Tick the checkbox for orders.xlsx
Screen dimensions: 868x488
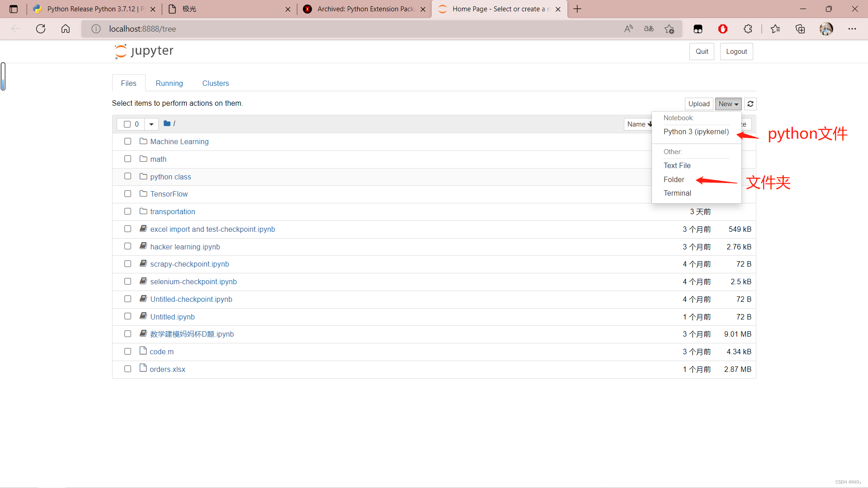click(x=127, y=369)
